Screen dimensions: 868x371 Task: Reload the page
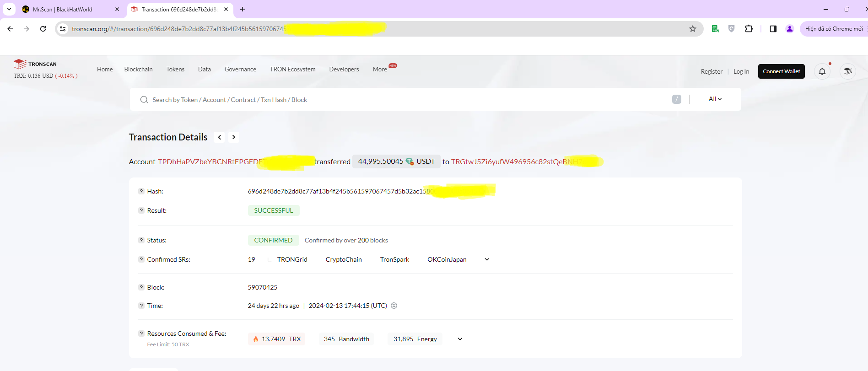43,29
